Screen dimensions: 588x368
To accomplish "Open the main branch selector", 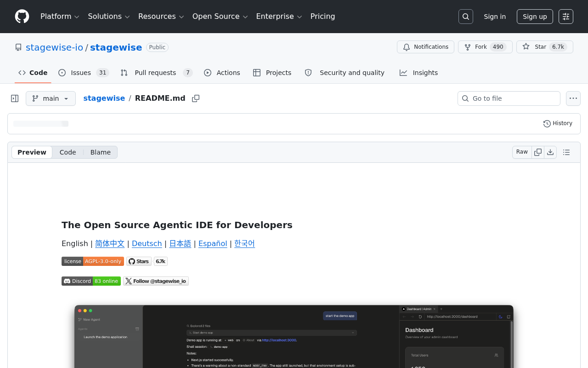I will pyautogui.click(x=51, y=98).
